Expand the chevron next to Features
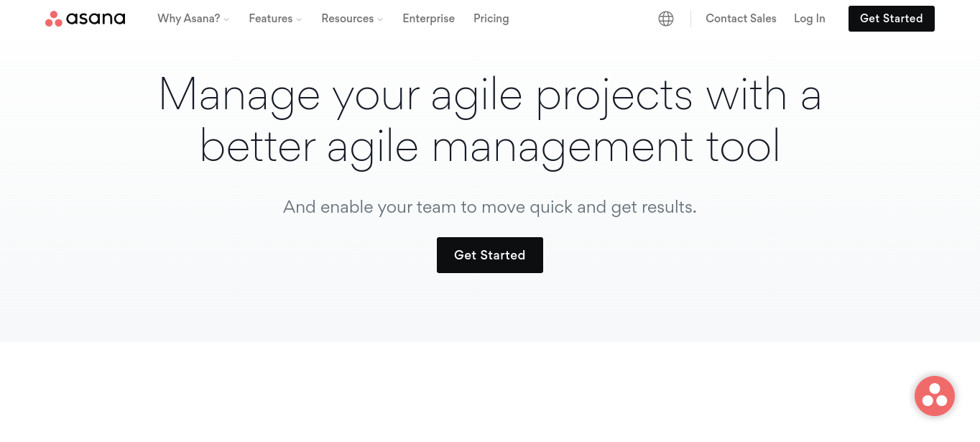This screenshot has width=980, height=442. pyautogui.click(x=299, y=19)
